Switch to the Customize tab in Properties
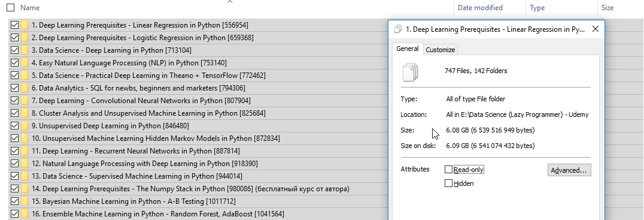 point(441,50)
